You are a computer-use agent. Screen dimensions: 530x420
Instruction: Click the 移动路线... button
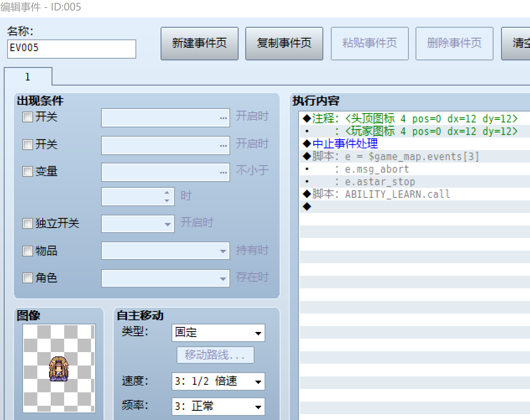(216, 355)
